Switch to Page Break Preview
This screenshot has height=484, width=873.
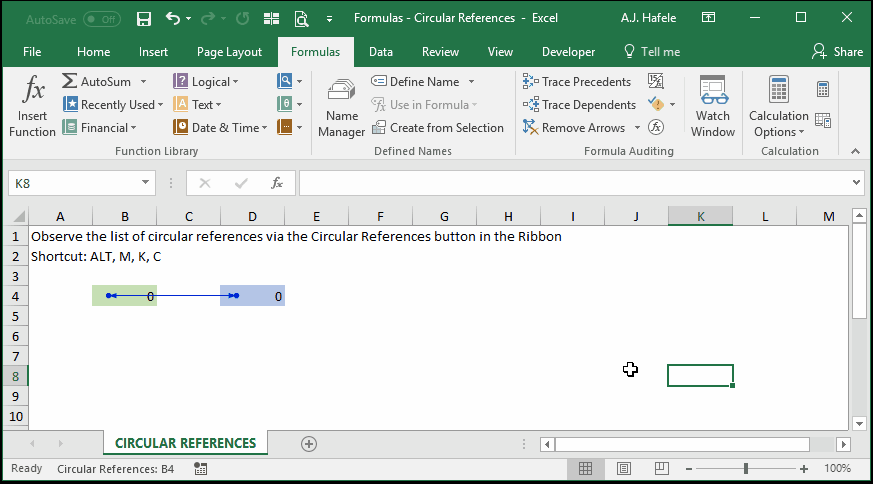[661, 469]
